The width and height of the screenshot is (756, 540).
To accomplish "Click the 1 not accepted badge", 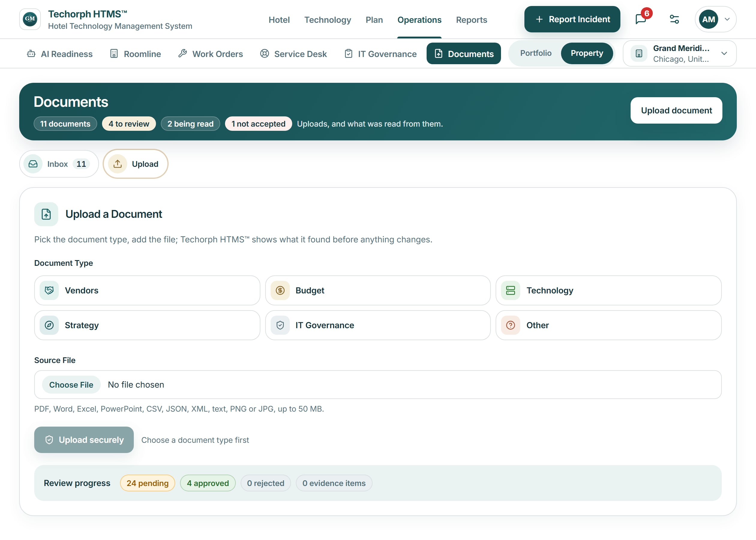I will 258,124.
